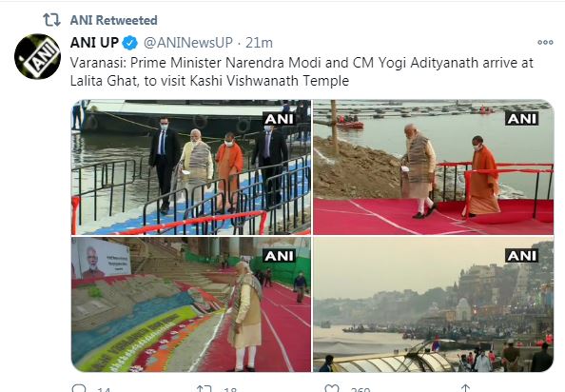
Task: Like the tweet with heart icon
Action: coord(332,388)
